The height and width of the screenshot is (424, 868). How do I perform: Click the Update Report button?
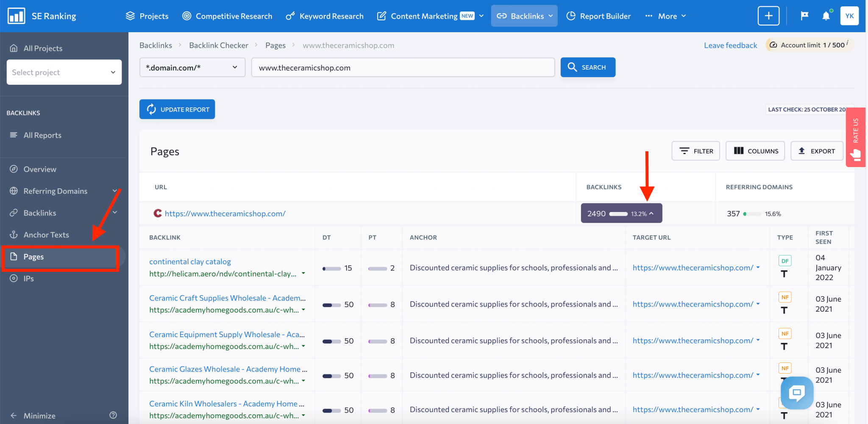click(177, 109)
